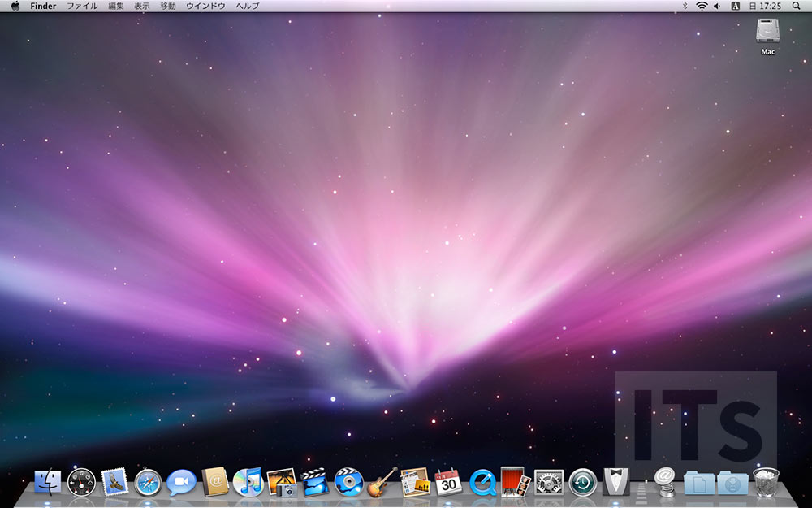Open the ファイル menu in the menu bar
The height and width of the screenshot is (508, 812).
tap(82, 6)
